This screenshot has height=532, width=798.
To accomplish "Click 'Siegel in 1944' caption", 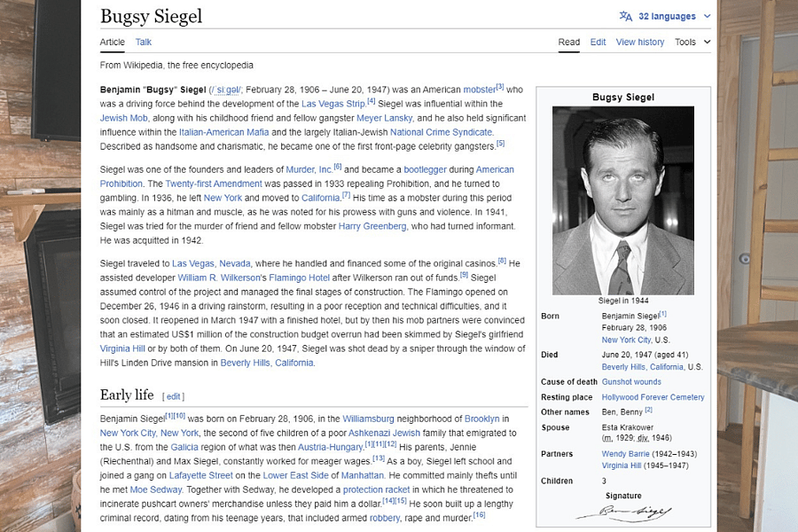I will click(x=623, y=301).
